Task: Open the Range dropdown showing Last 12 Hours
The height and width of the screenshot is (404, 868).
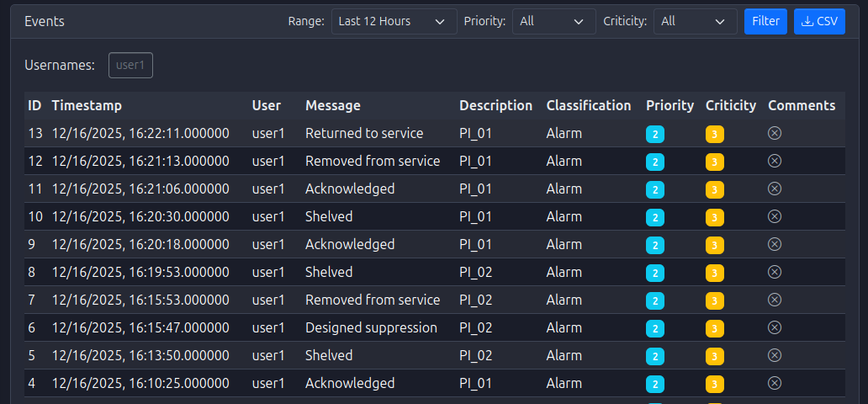Action: pyautogui.click(x=394, y=22)
